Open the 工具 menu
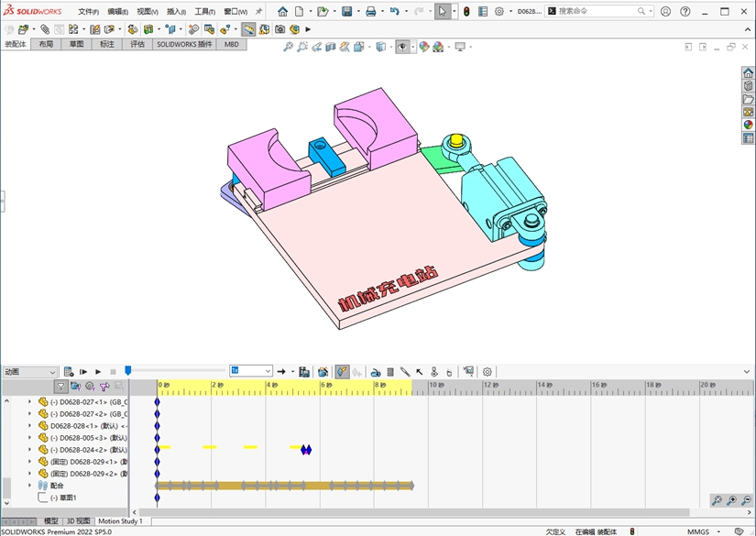 point(203,12)
